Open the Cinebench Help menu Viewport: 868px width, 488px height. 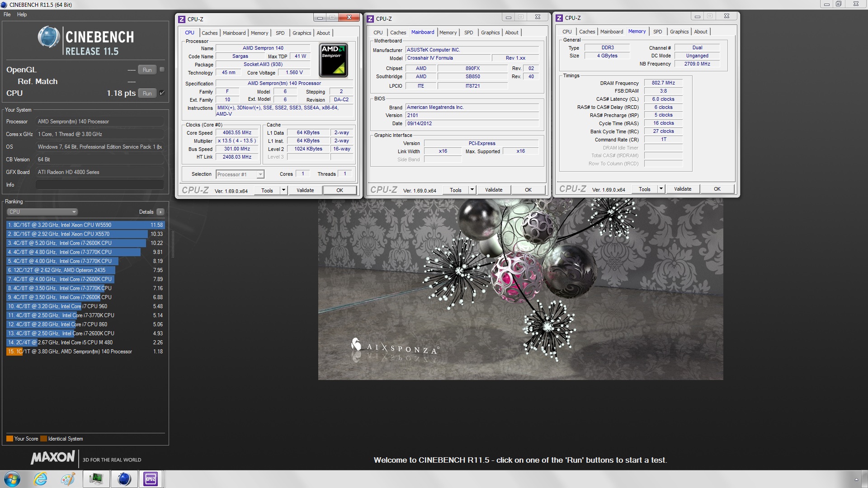22,14
